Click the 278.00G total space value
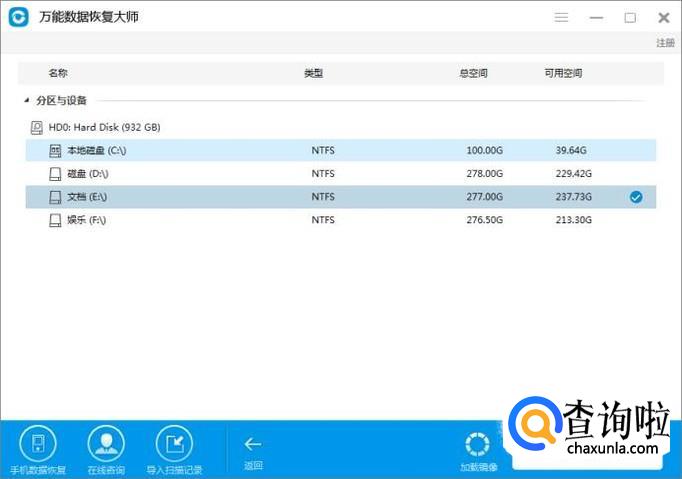This screenshot has width=682, height=479. [485, 174]
